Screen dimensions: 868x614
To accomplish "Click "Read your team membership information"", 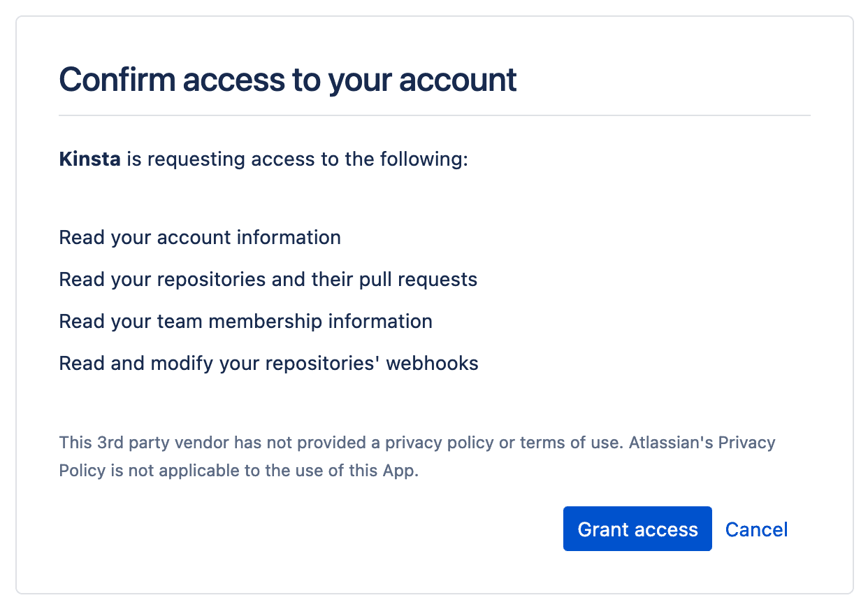I will [245, 321].
